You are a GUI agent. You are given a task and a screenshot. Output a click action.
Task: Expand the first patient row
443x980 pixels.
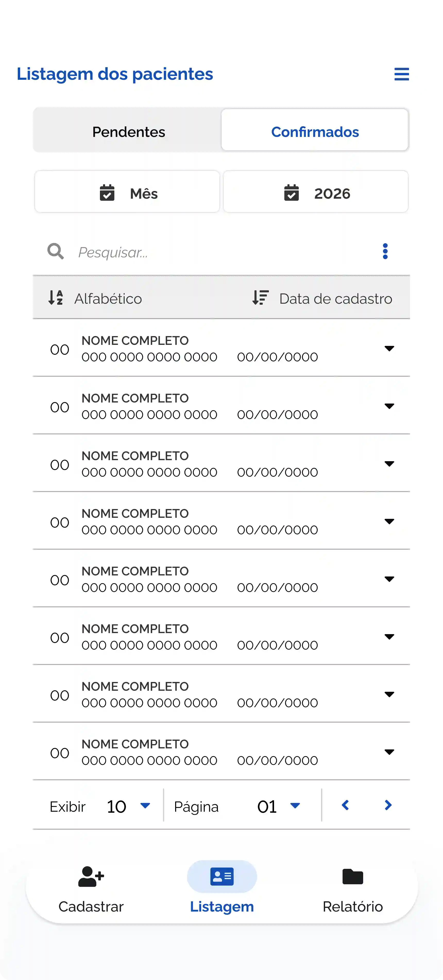tap(389, 348)
